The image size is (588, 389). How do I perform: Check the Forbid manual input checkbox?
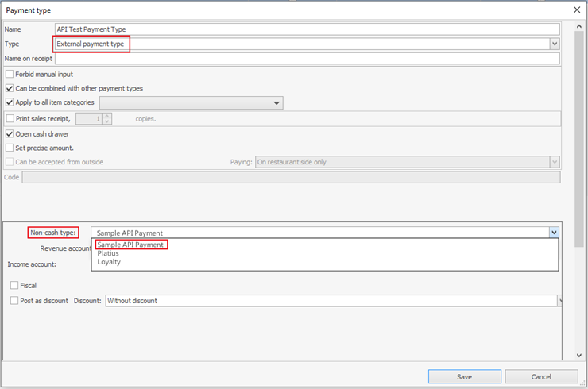click(10, 74)
